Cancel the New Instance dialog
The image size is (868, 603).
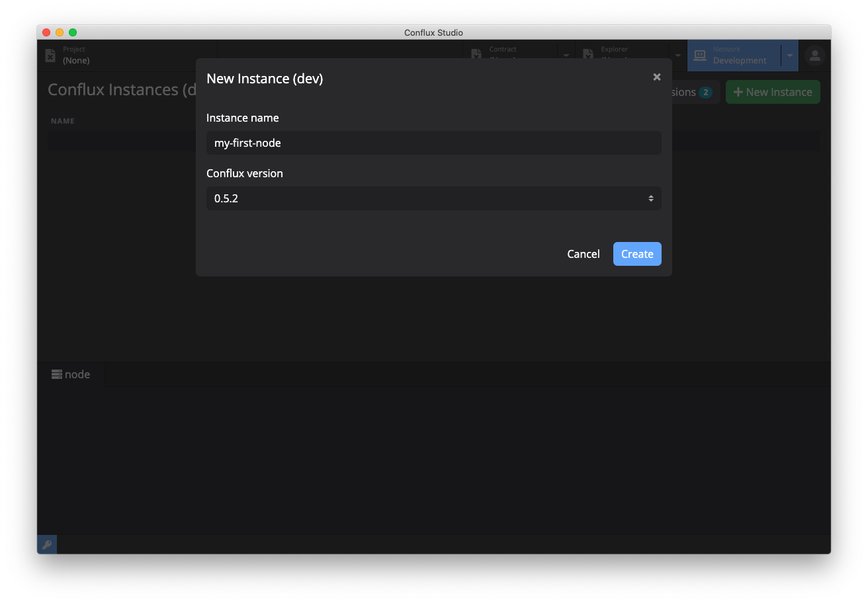point(584,254)
